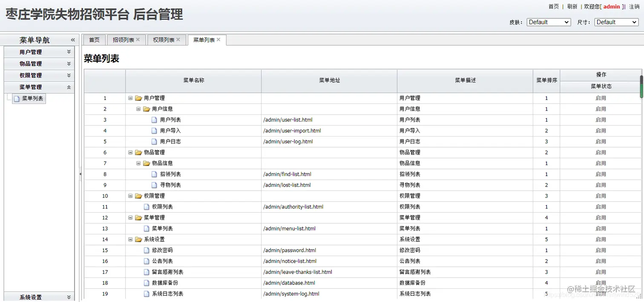Click the file icon beside 系统日志列表
Screen dimensions: 644x302
(147, 294)
